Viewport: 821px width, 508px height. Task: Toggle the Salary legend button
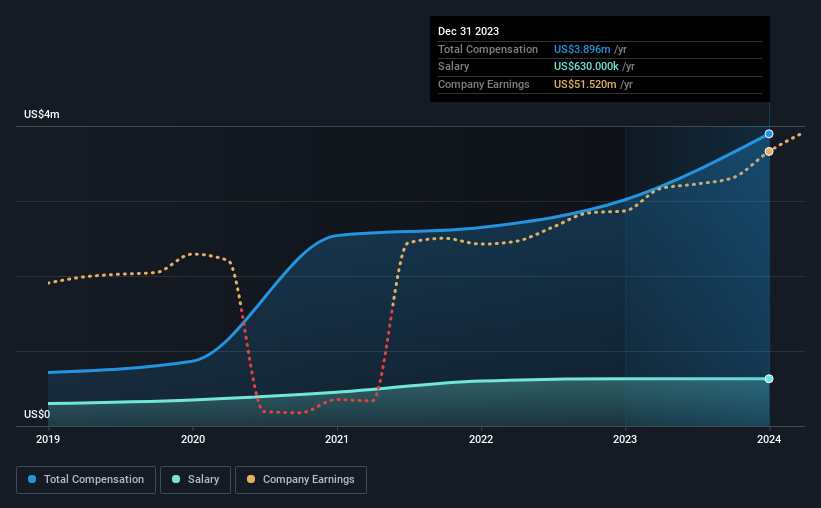point(195,480)
